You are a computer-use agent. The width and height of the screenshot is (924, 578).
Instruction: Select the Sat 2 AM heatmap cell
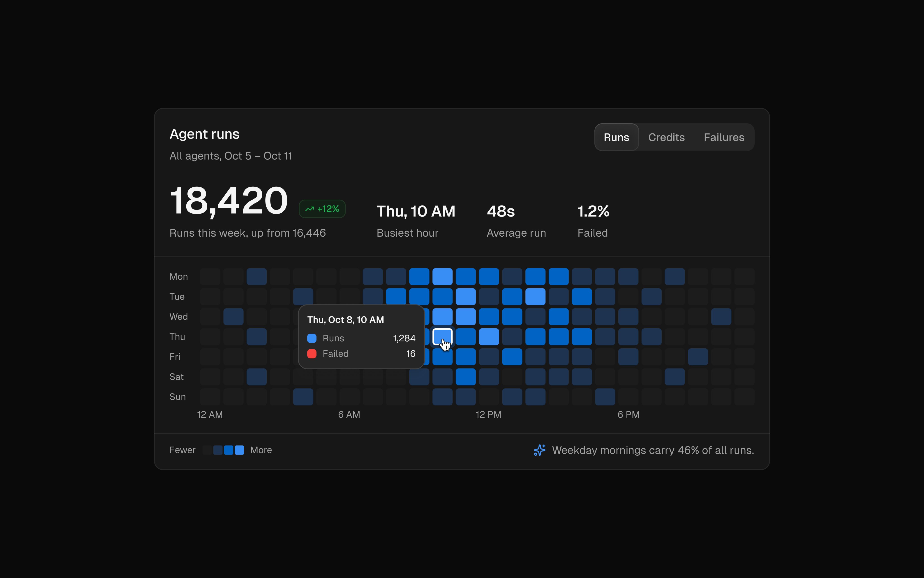click(256, 377)
